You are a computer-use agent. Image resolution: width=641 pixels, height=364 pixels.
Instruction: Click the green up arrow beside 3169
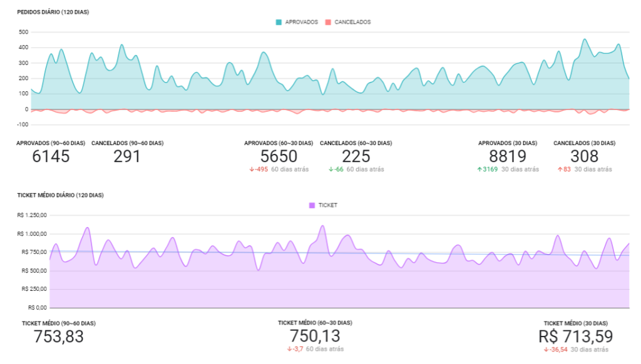(479, 169)
